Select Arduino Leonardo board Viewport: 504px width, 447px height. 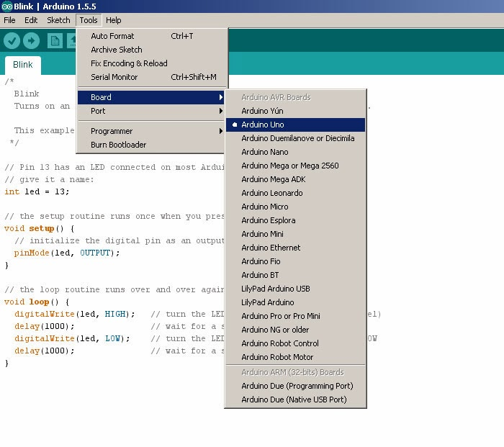coord(295,193)
